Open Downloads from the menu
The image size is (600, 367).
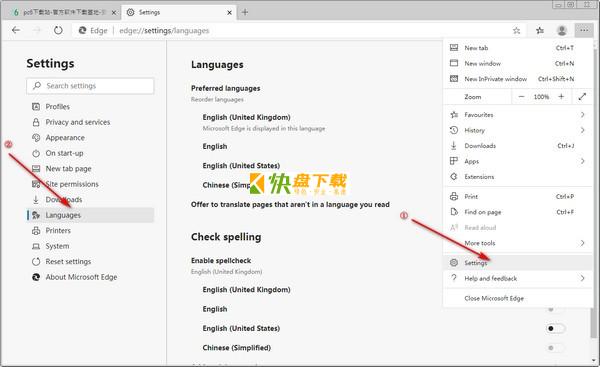pos(517,145)
